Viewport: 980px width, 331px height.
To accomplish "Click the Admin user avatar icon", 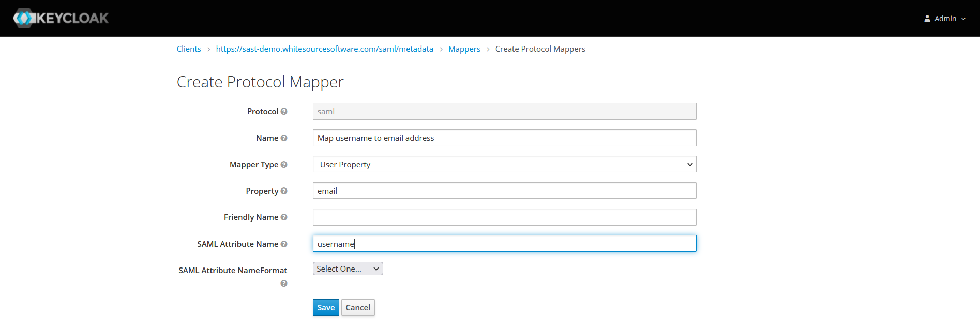I will 927,19.
